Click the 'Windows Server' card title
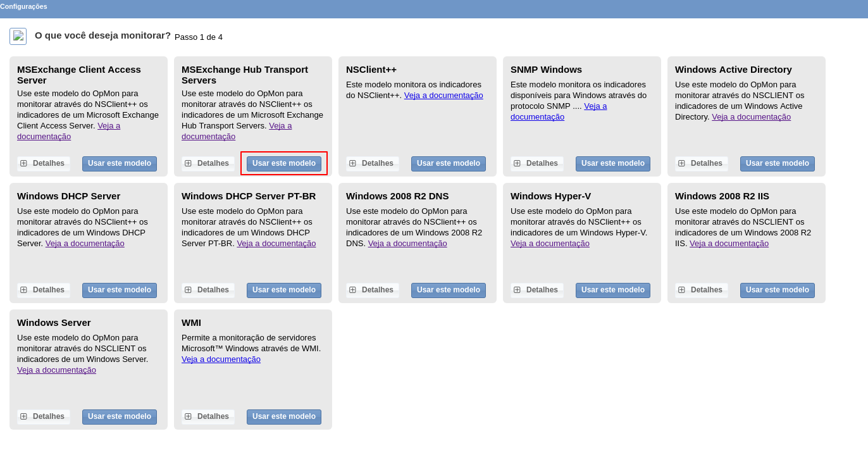 54,323
